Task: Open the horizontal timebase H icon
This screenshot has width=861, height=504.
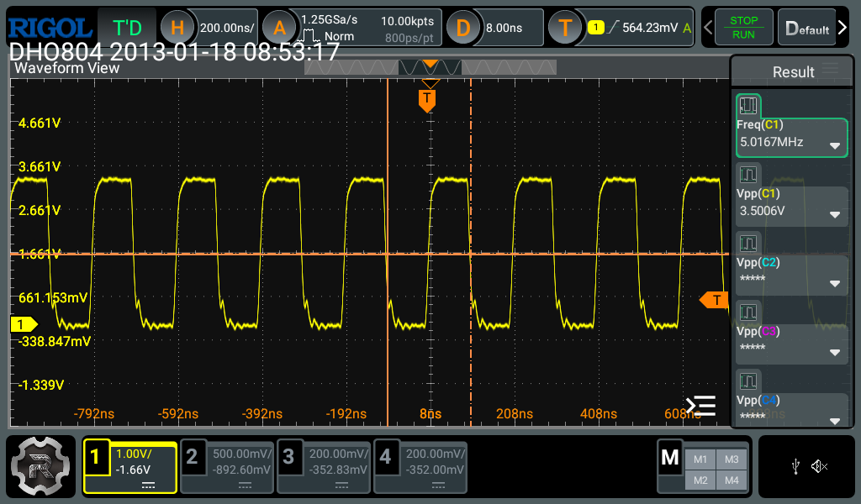Action: pos(177,28)
